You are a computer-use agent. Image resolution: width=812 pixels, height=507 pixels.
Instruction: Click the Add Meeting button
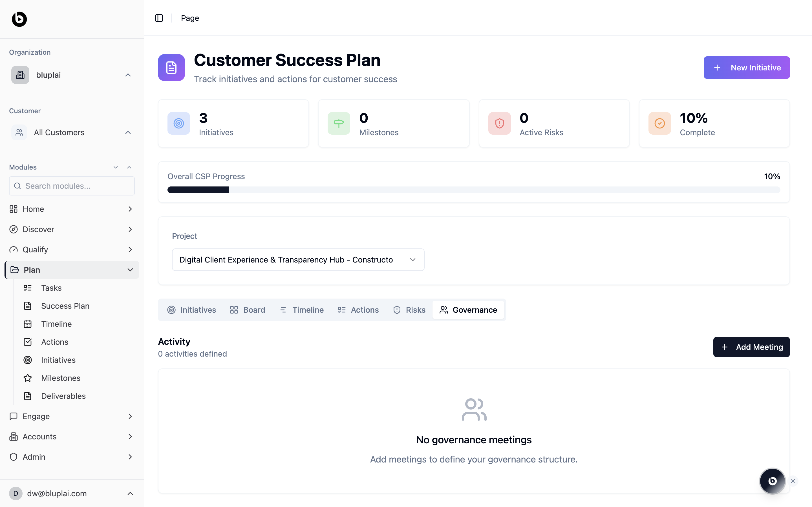751,347
